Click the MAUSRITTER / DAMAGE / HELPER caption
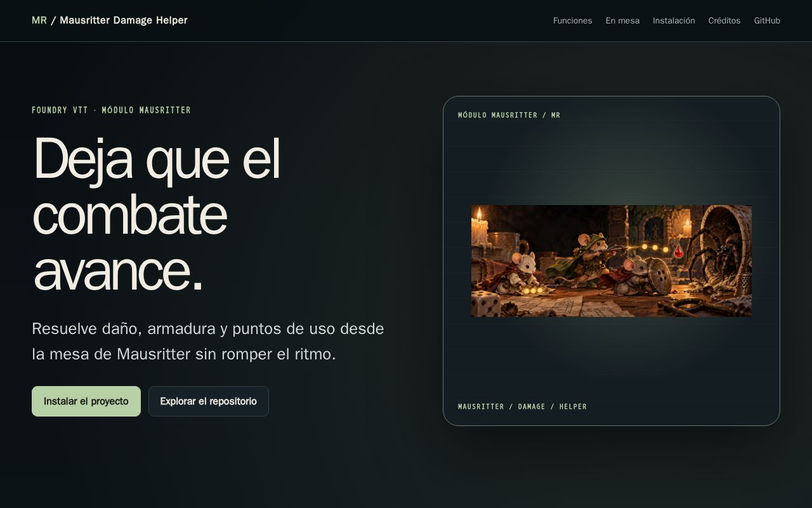 [522, 406]
